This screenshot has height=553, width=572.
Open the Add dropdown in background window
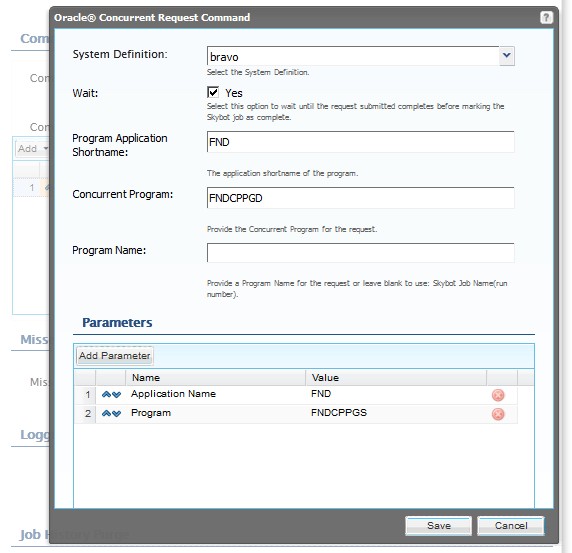pyautogui.click(x=33, y=148)
